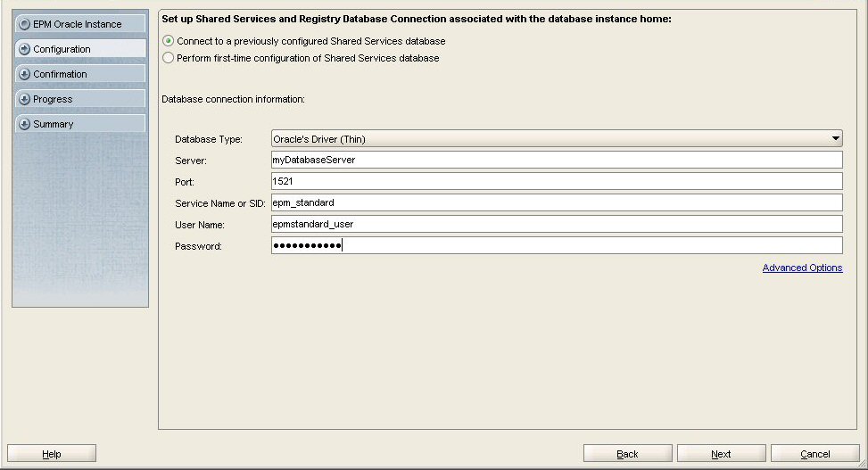
Task: Click the Port label
Action: [185, 182]
